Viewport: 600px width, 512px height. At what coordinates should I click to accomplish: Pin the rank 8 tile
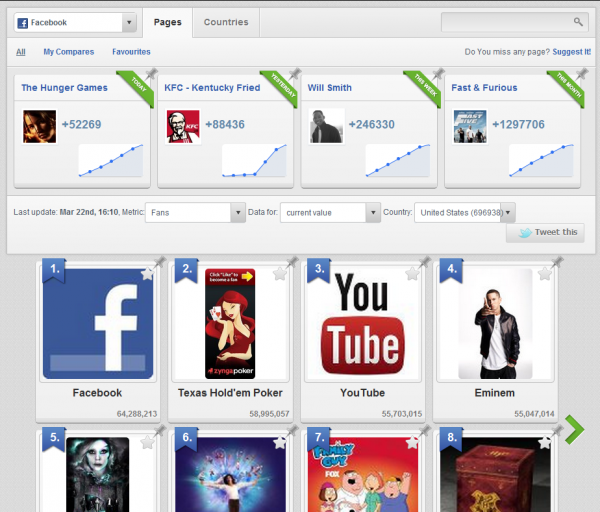click(x=557, y=430)
